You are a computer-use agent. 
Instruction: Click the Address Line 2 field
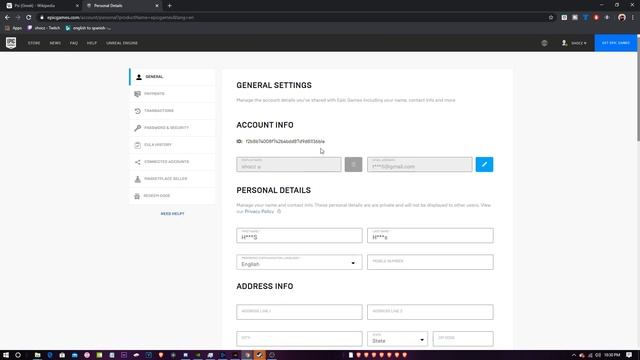pos(430,312)
